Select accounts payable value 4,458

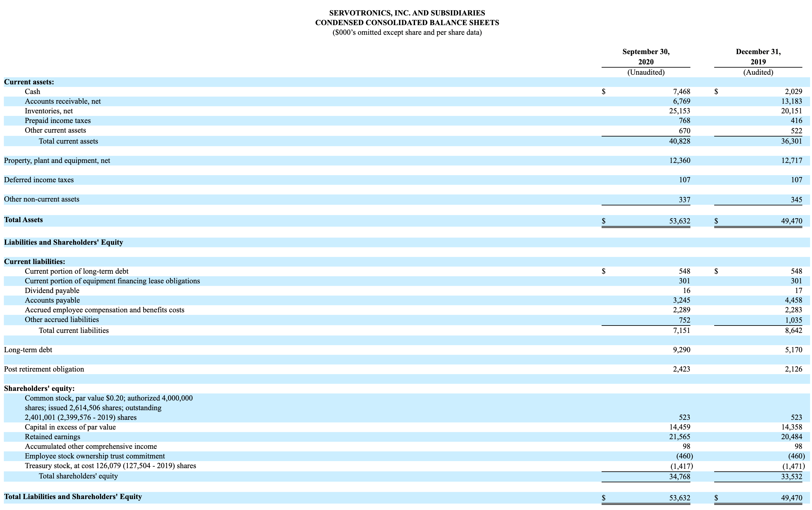click(x=793, y=300)
